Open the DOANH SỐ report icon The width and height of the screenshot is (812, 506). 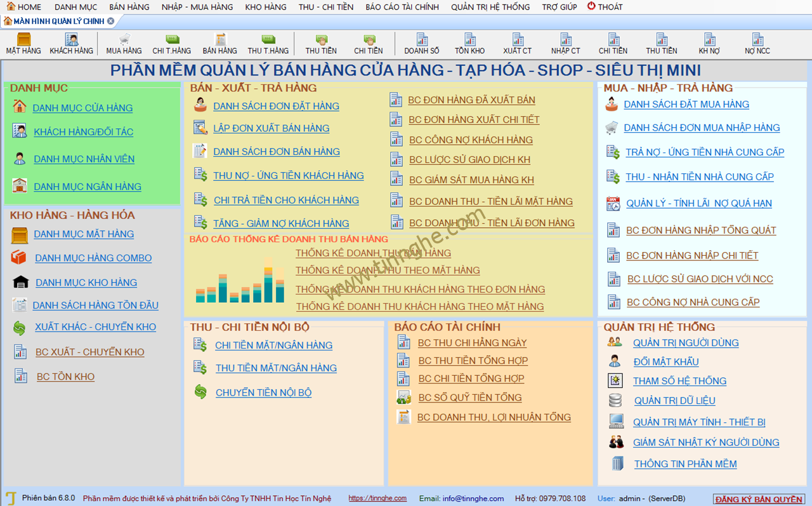pyautogui.click(x=422, y=44)
